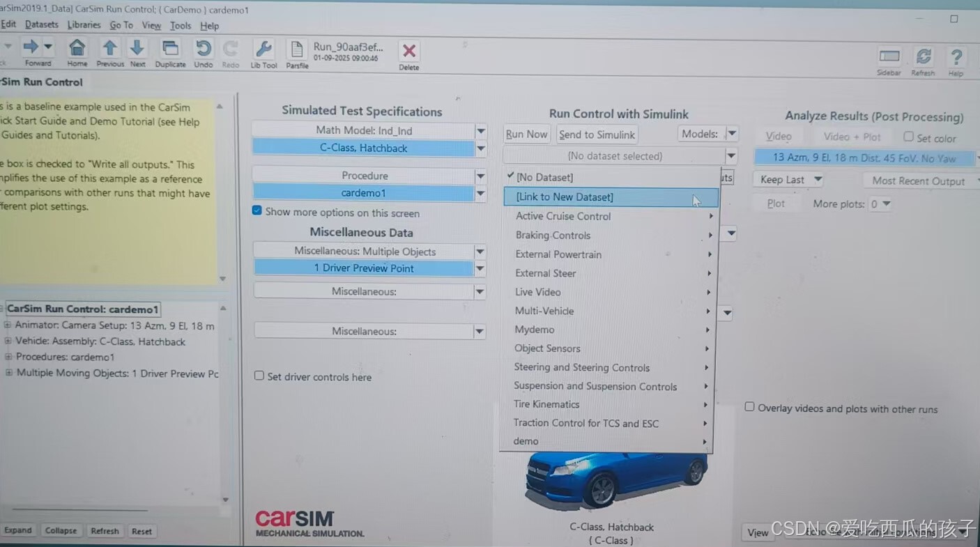This screenshot has height=547, width=980.
Task: Click the Forward arrow toolbar icon
Action: pos(31,47)
